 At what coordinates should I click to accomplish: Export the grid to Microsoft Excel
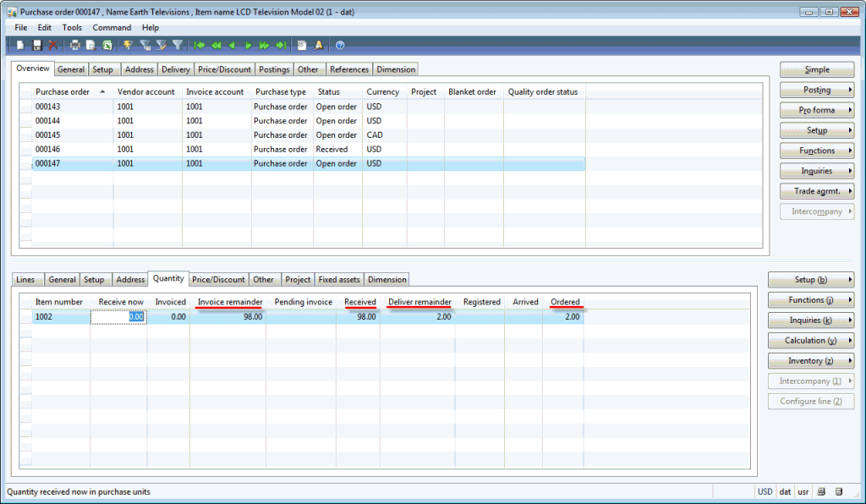point(107,45)
